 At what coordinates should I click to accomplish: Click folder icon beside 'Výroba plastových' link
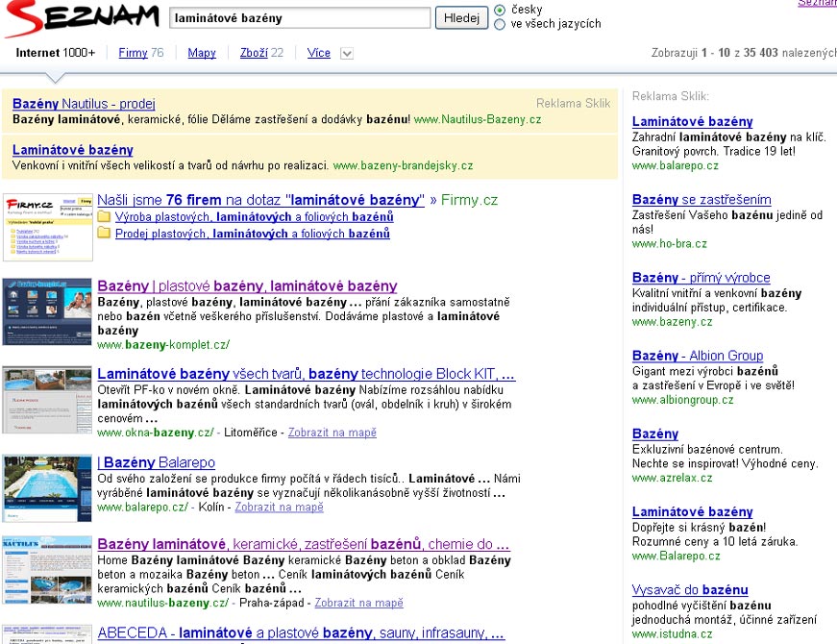[104, 217]
